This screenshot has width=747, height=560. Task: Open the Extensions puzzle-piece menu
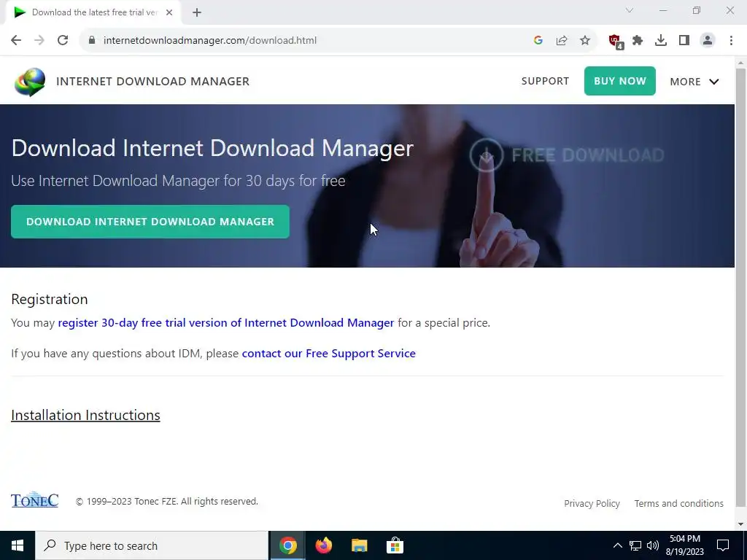638,40
